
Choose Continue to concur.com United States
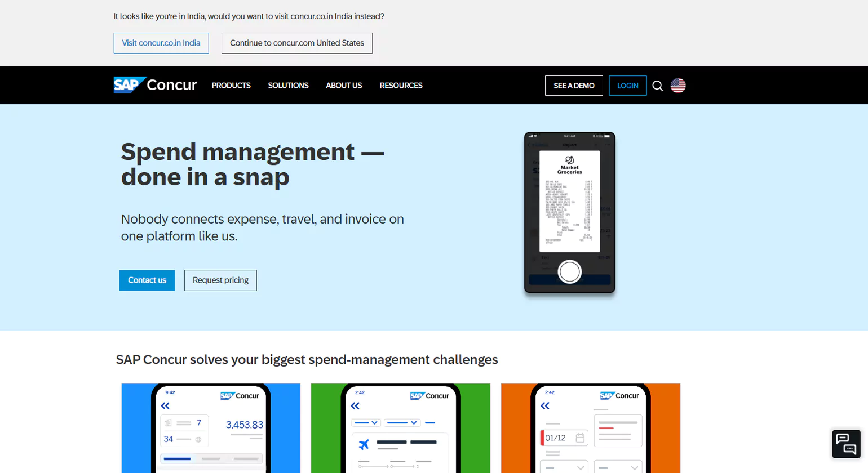tap(297, 43)
